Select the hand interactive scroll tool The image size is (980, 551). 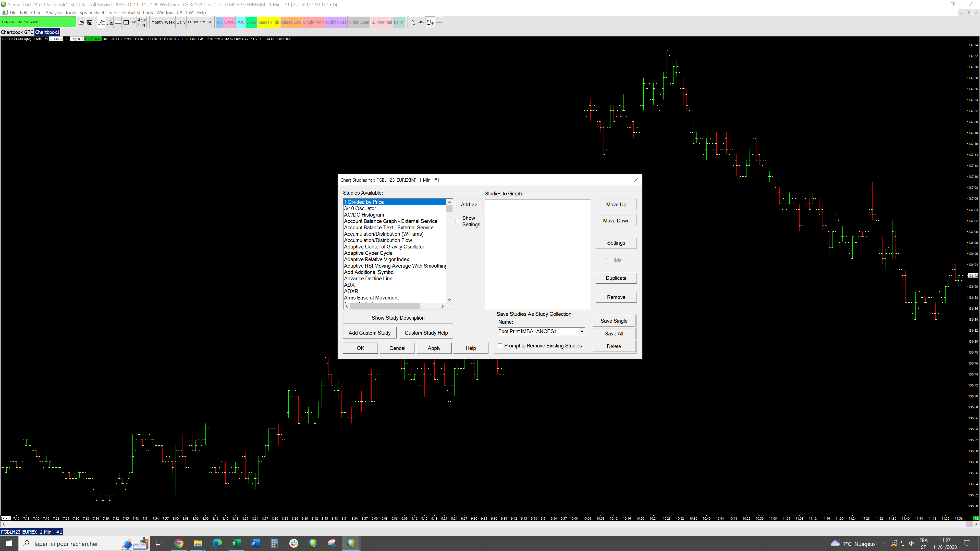[x=430, y=22]
